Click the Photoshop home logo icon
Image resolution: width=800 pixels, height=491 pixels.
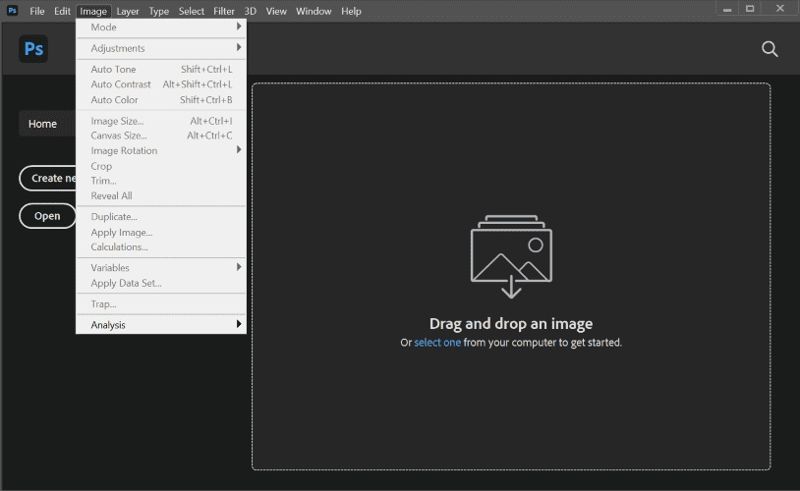[x=34, y=49]
